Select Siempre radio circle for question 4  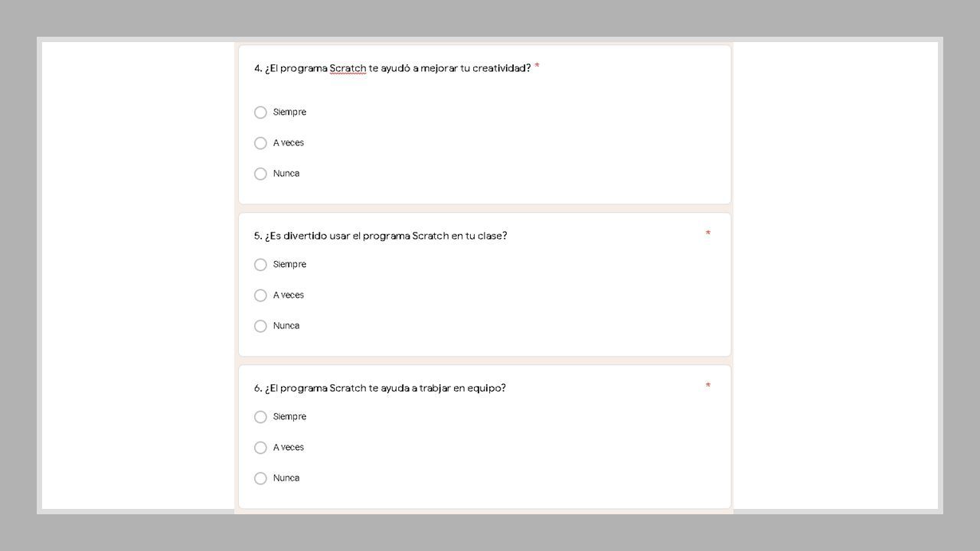coord(260,112)
